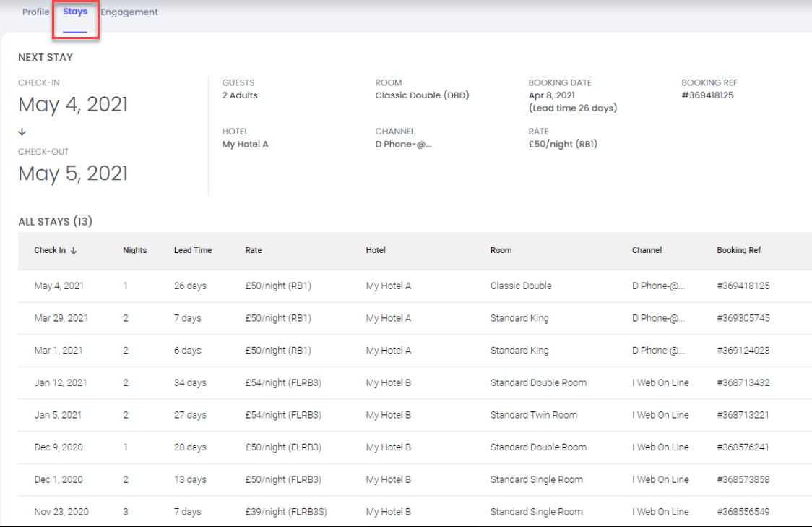Open the Profile tab
This screenshot has width=812, height=527.
coord(35,12)
